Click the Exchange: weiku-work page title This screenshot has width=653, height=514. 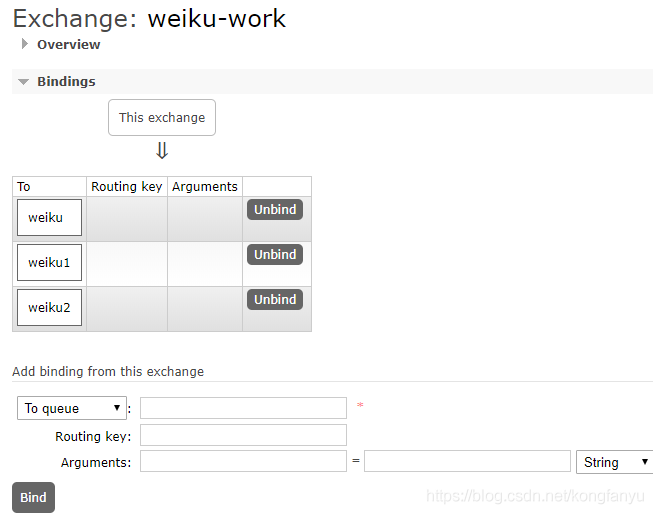[149, 18]
